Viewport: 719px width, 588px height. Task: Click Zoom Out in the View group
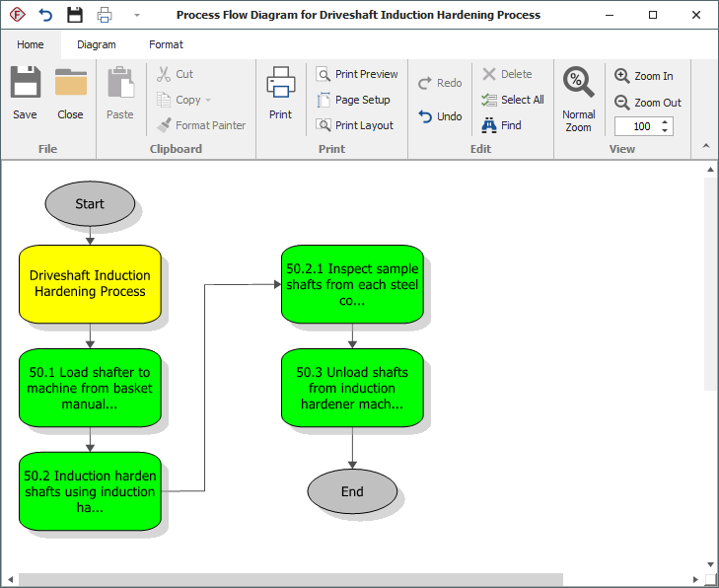coord(622,103)
